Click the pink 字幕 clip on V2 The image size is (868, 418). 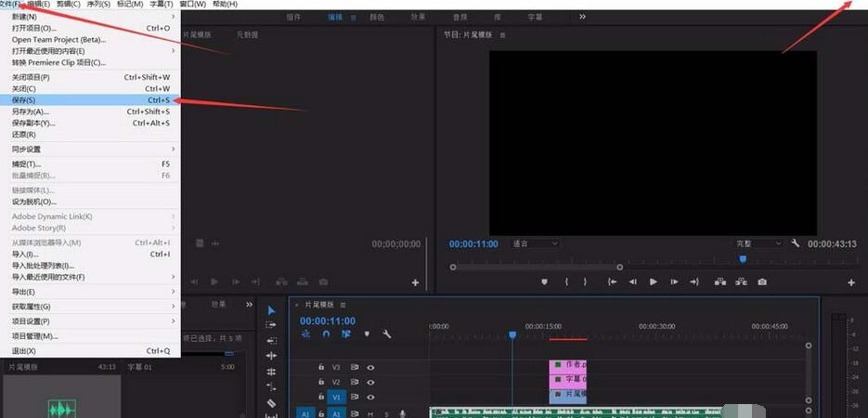(567, 381)
